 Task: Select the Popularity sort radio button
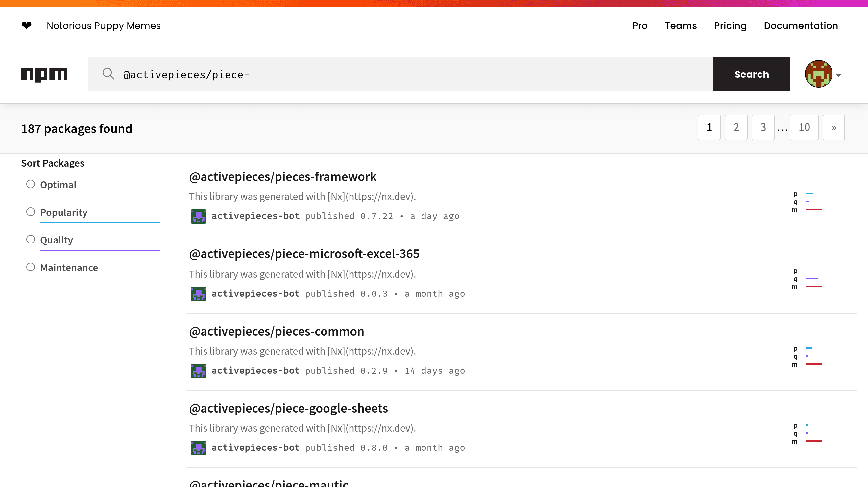coord(31,212)
